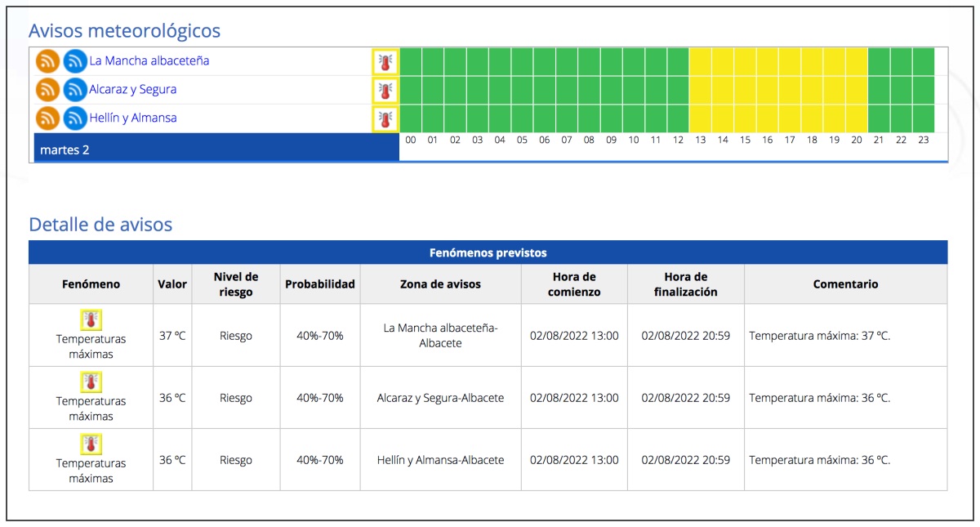This screenshot has height=527, width=980.
Task: Select yellow 20h cell for Alcaraz y Segura
Action: pyautogui.click(x=856, y=90)
